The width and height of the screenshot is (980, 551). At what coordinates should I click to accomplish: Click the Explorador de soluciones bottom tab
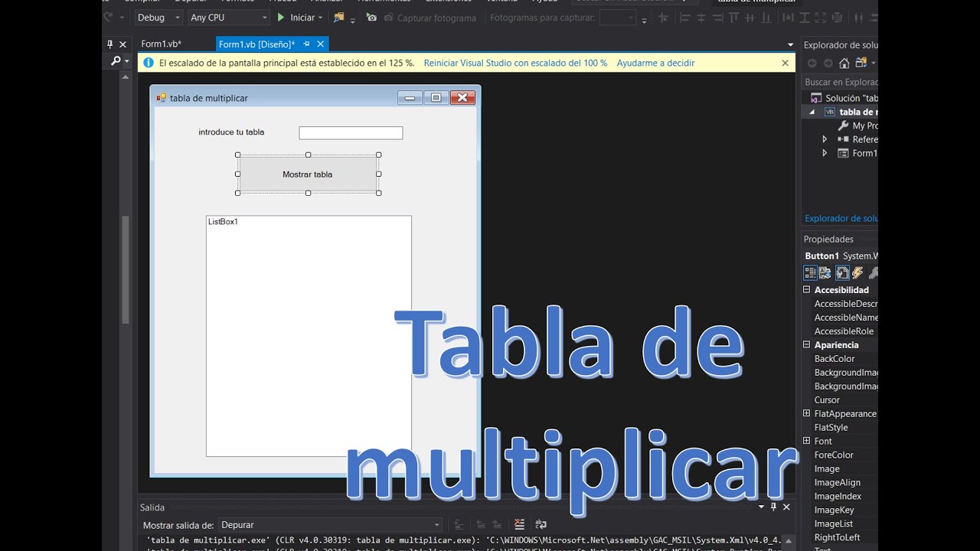coord(841,219)
